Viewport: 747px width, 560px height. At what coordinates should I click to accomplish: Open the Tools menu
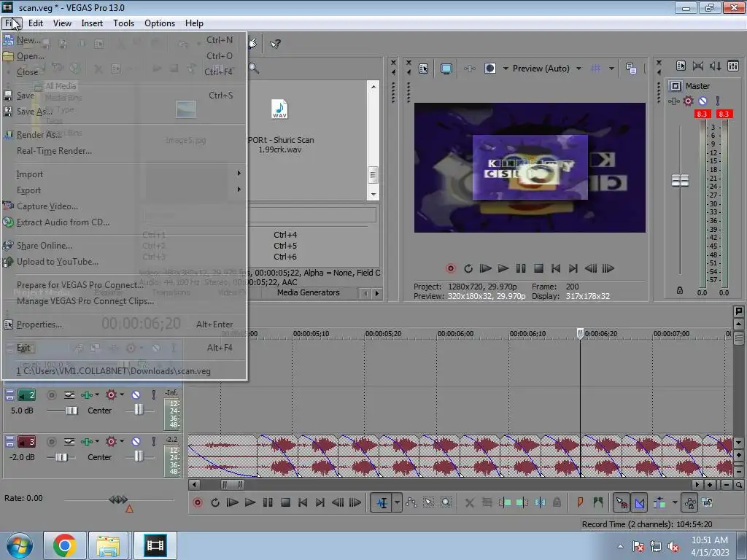123,23
